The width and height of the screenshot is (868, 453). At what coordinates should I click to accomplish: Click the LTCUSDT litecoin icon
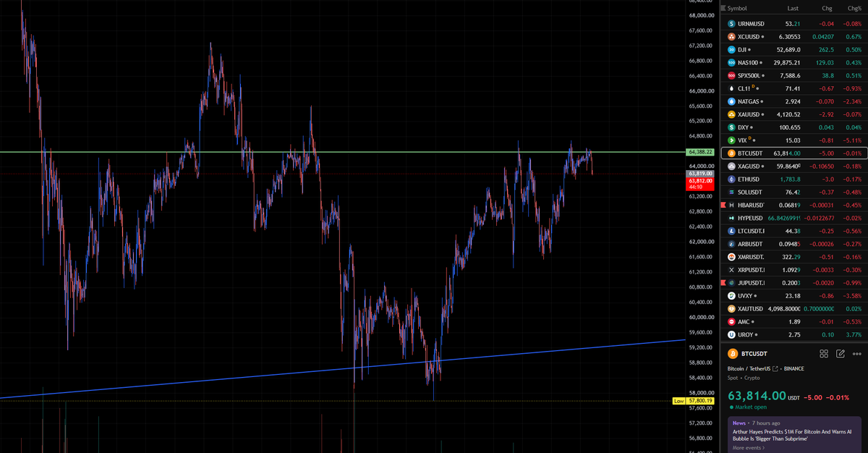[x=731, y=232]
